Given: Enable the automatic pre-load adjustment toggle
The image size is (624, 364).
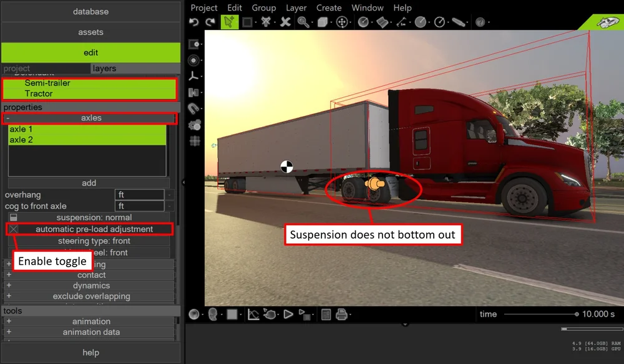Looking at the screenshot, I should [x=14, y=229].
